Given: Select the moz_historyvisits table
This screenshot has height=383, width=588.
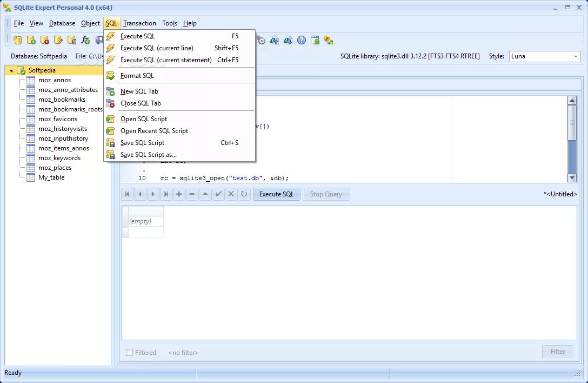Looking at the screenshot, I should tap(63, 129).
